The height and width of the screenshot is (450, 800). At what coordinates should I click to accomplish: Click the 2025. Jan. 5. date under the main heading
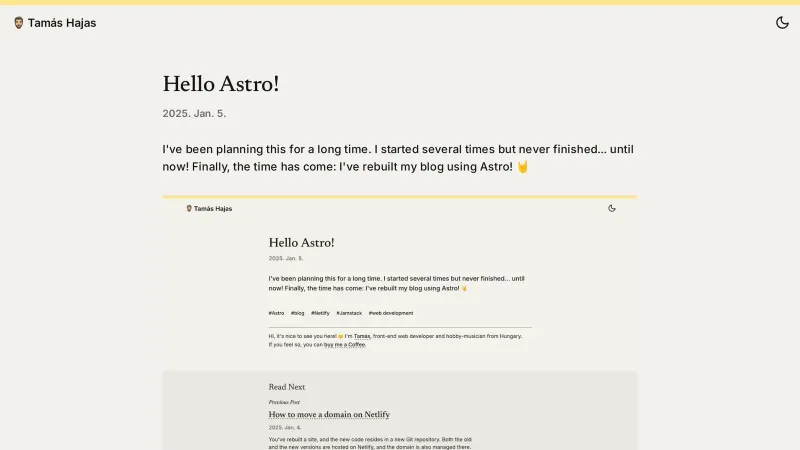194,114
